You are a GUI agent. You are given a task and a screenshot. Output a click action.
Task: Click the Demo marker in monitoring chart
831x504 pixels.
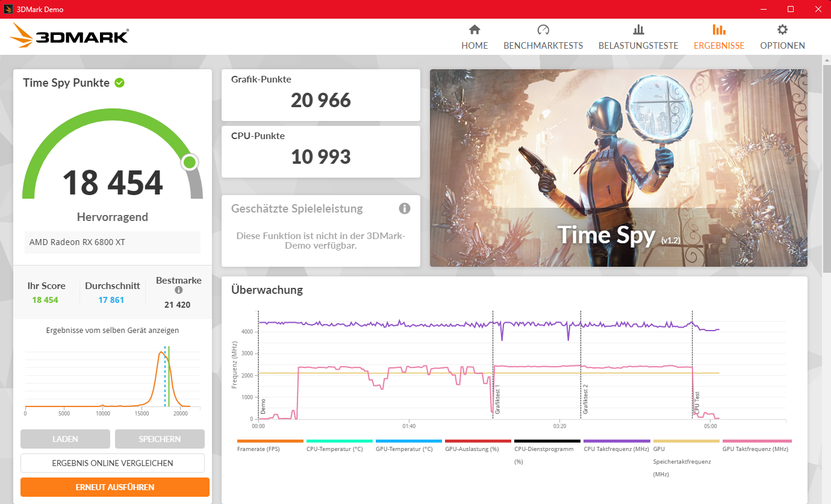(x=263, y=406)
